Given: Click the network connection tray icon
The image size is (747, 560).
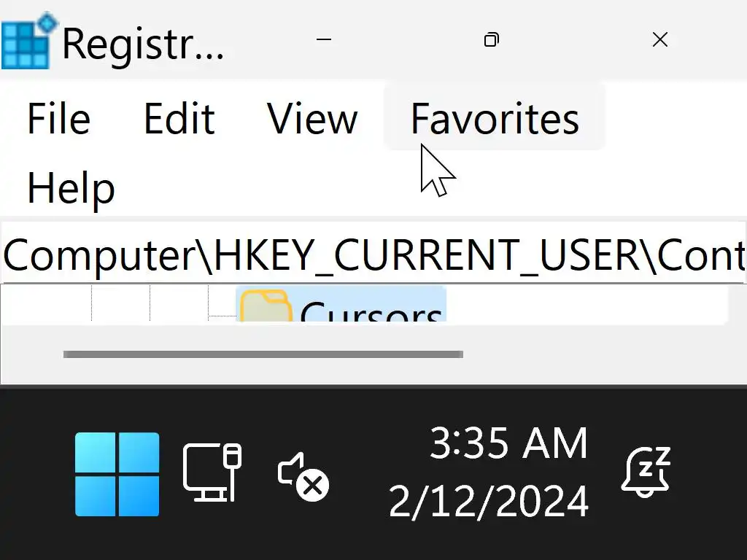Looking at the screenshot, I should (x=212, y=472).
